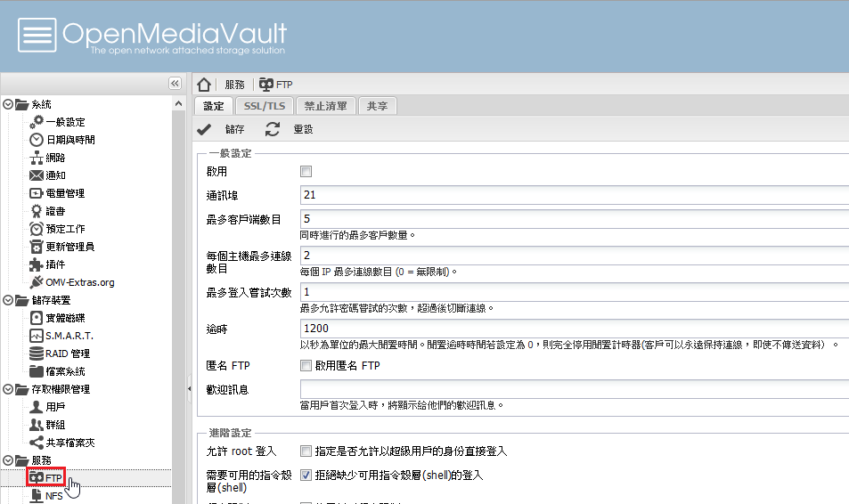
Task: Open 實體磁碟 disk icon
Action: 37,318
